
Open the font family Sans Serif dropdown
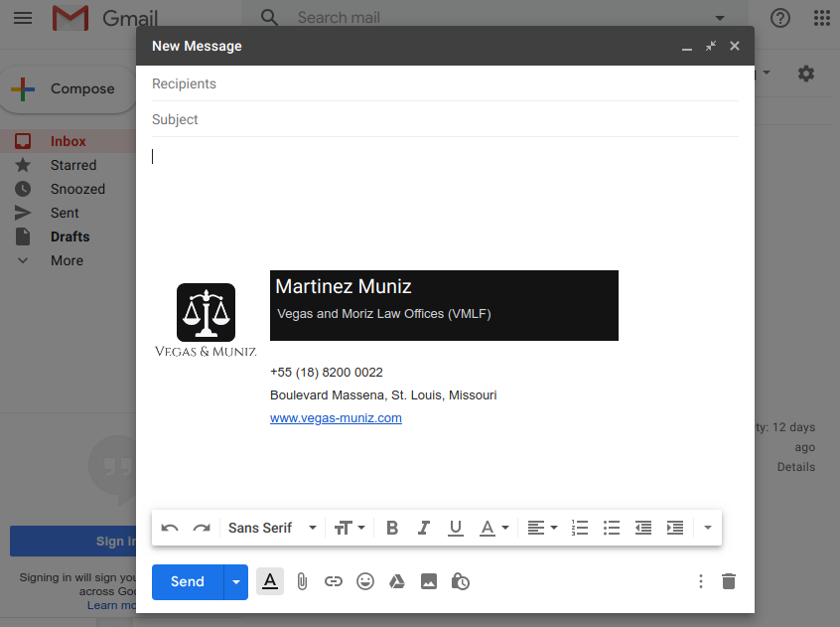tap(272, 529)
